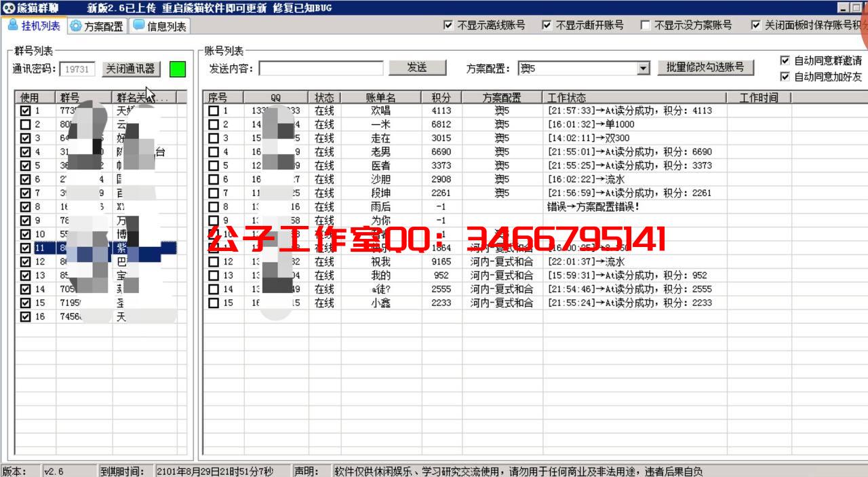The height and width of the screenshot is (477, 868).
Task: Toggle 关闭面板时保存账号积分 checkbox
Action: [755, 25]
